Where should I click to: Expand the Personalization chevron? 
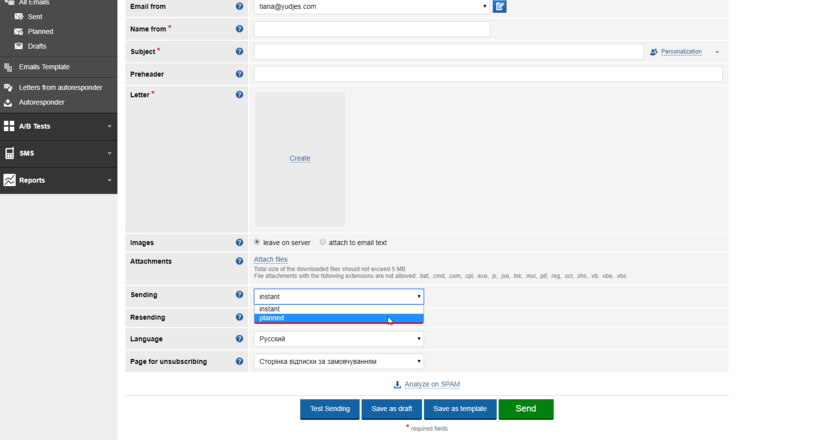[717, 52]
